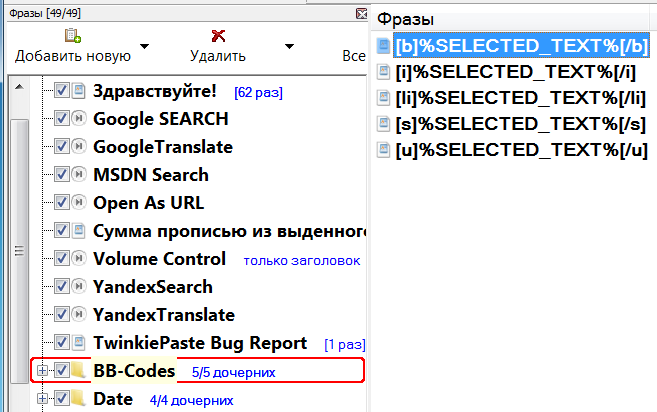Select the YandexTranslate item
Screen dimensions: 657x412
[x=164, y=314]
